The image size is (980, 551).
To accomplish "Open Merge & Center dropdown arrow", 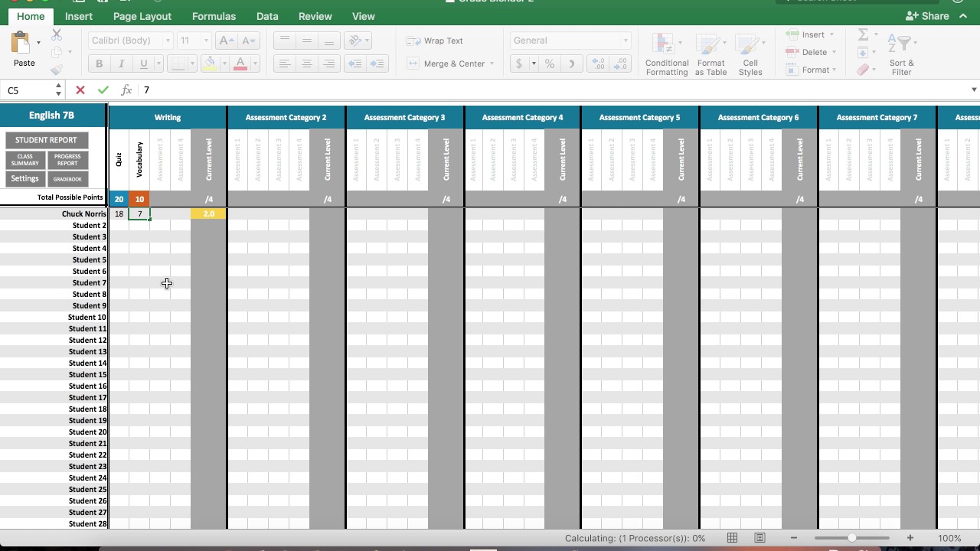I will pyautogui.click(x=492, y=64).
